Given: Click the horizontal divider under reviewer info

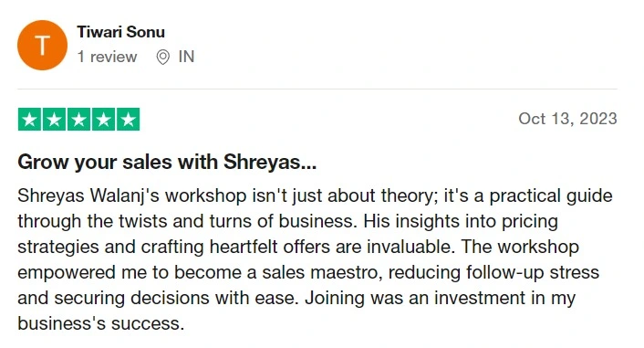Looking at the screenshot, I should (317, 89).
